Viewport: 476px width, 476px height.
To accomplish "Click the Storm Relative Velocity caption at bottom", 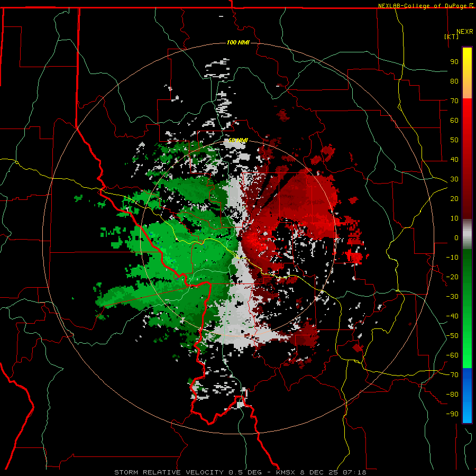I will click(x=241, y=472).
